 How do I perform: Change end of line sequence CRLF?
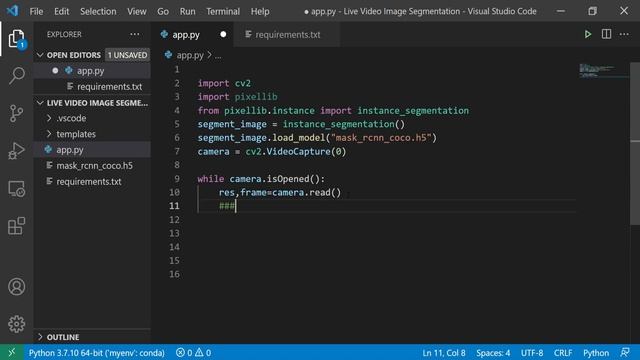tap(563, 352)
